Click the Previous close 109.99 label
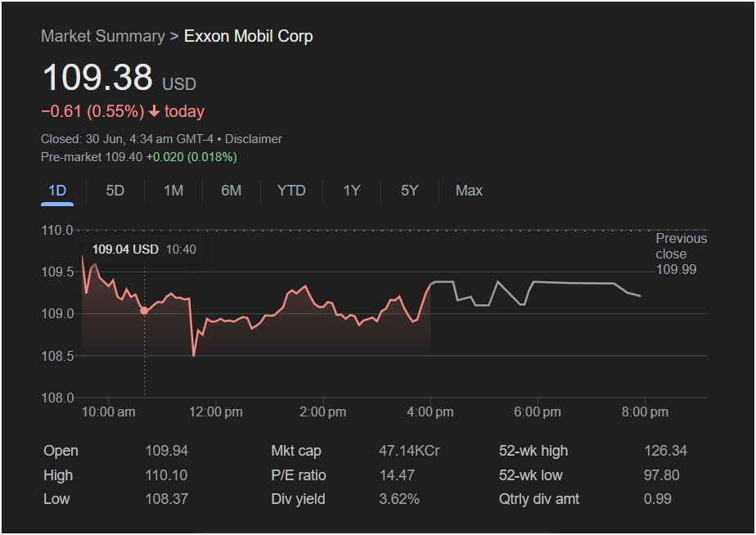Viewport: 756px width, 535px height. click(x=682, y=254)
